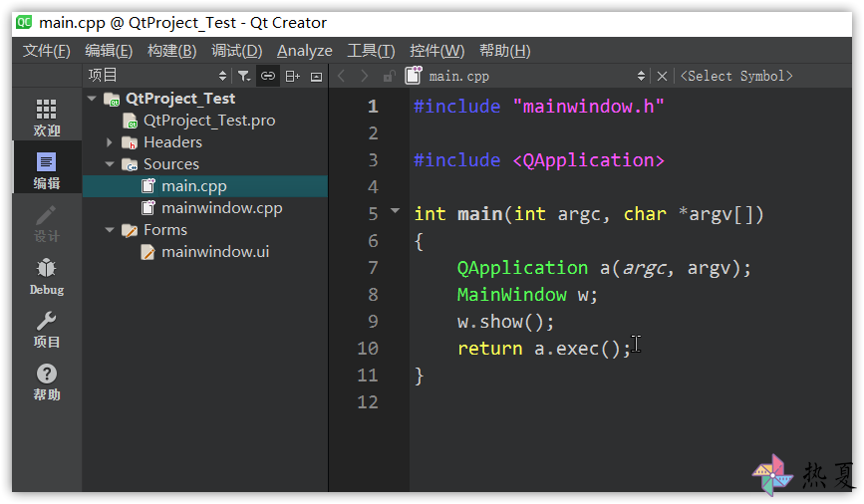Click the Forms folder label
Image resolution: width=864 pixels, height=504 pixels.
point(165,230)
